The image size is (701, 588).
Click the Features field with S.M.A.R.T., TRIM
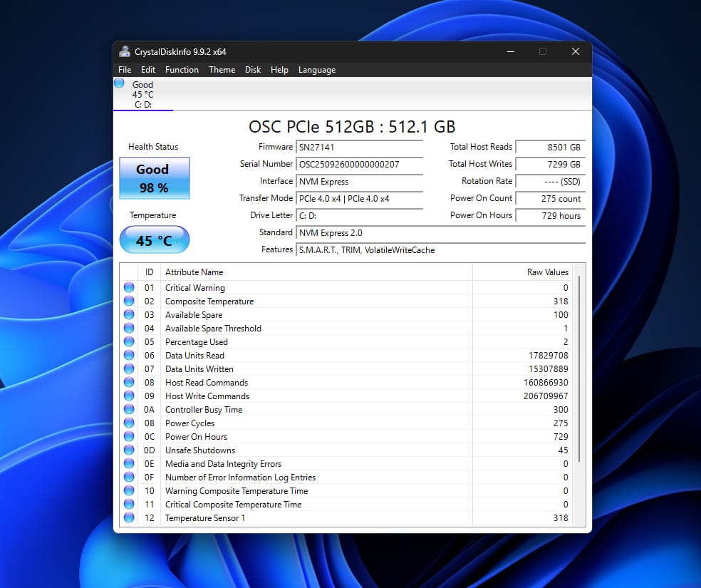(x=440, y=250)
